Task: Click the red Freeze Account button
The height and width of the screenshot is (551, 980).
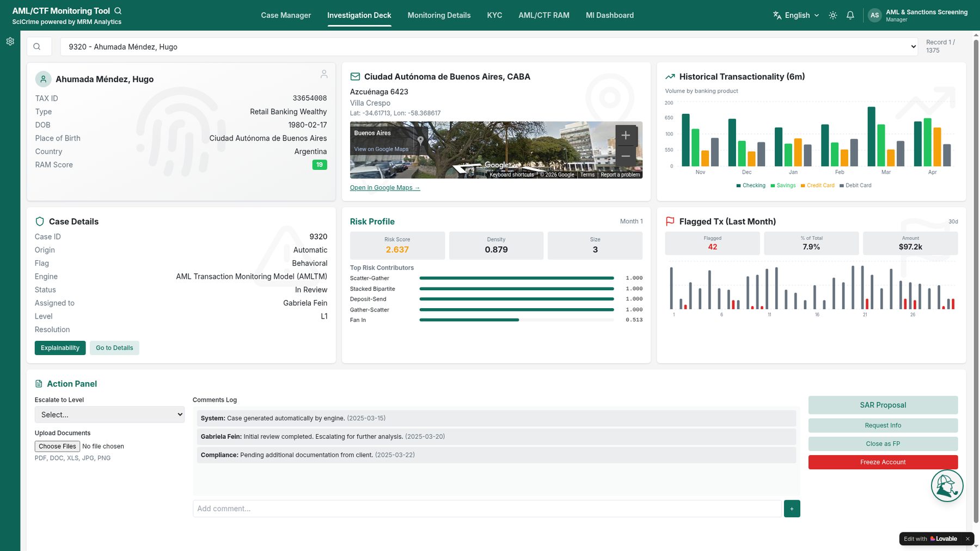Action: click(883, 462)
